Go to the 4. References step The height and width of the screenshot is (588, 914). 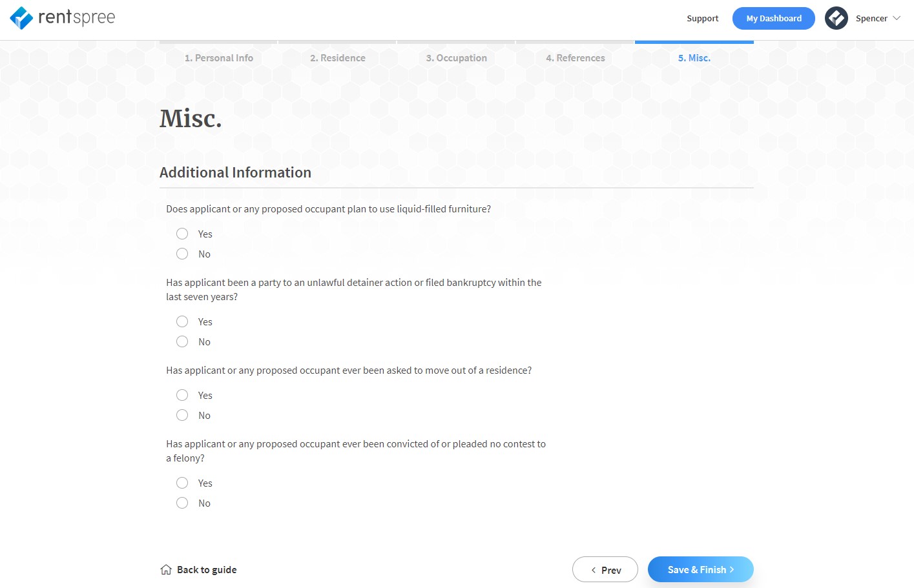[x=576, y=57]
